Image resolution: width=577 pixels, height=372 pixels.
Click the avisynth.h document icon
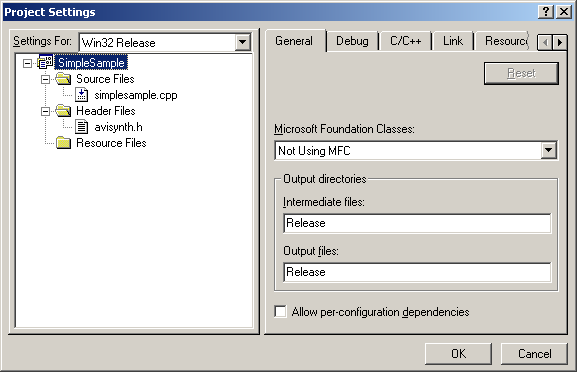click(x=82, y=127)
